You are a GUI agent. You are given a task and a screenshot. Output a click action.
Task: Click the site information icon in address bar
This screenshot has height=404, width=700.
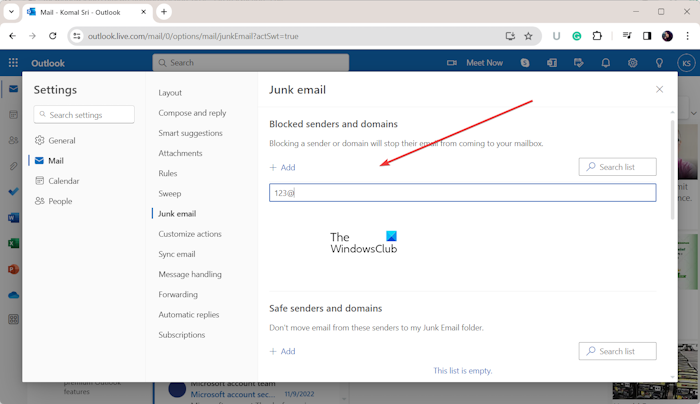point(77,36)
